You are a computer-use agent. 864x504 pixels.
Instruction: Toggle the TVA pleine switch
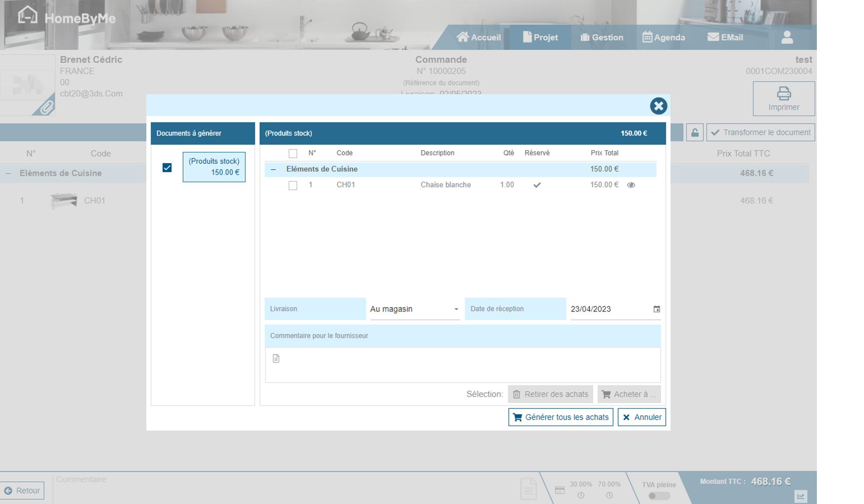658,496
